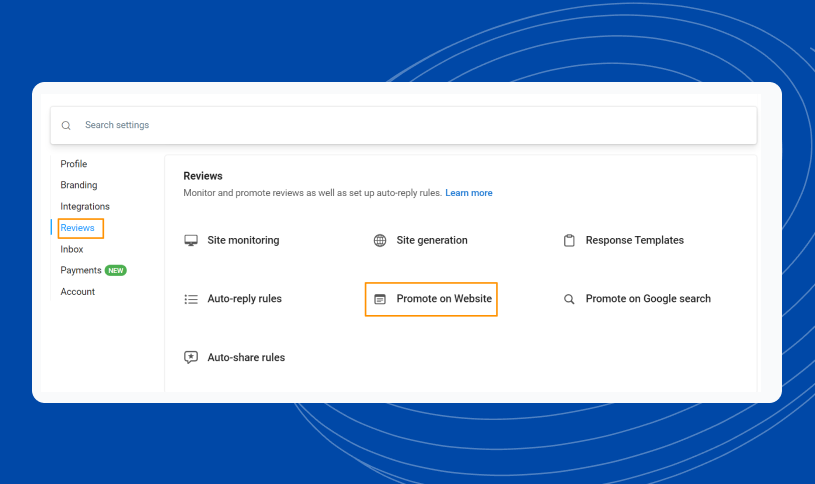The image size is (815, 484).
Task: Open Inbox settings in the sidebar
Action: click(x=72, y=249)
